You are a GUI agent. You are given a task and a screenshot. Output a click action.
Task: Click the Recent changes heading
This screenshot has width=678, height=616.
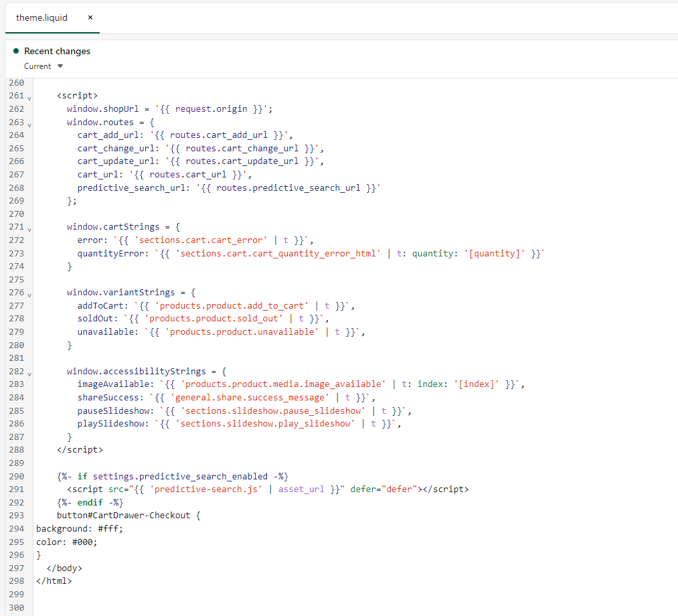[57, 51]
